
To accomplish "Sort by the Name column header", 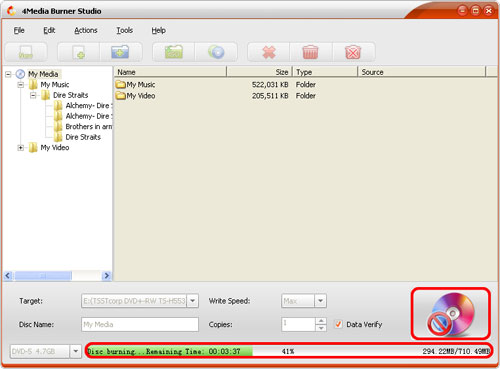I will tap(170, 72).
